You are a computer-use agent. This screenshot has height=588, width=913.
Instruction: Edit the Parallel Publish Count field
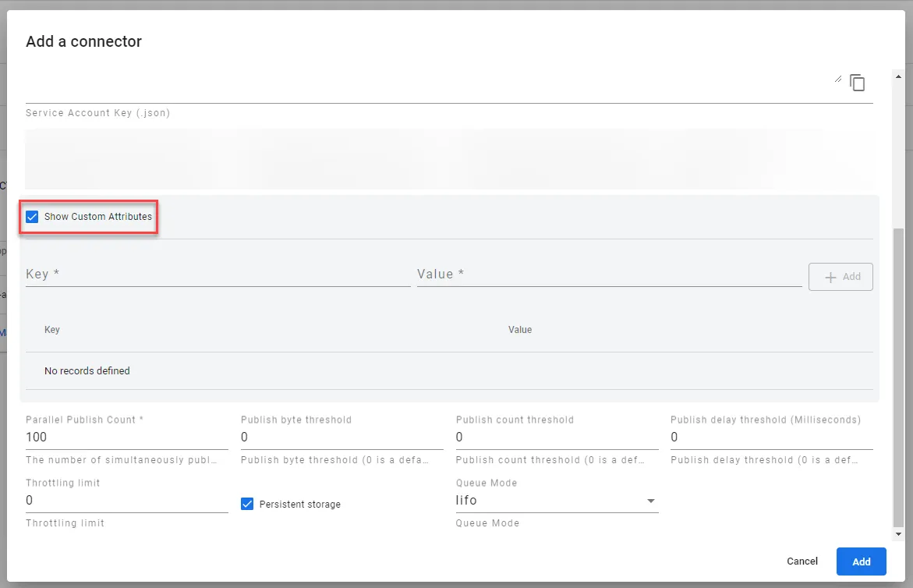(x=127, y=437)
